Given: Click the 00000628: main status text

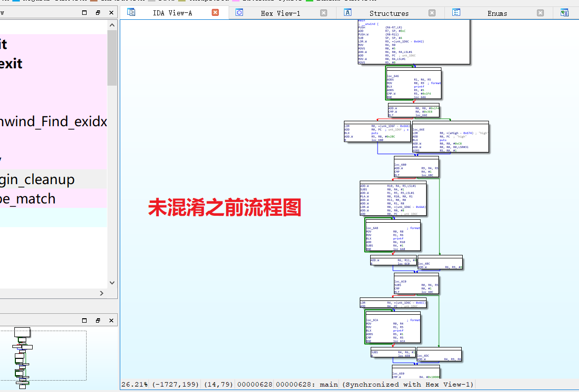Looking at the screenshot, I should [x=306, y=384].
